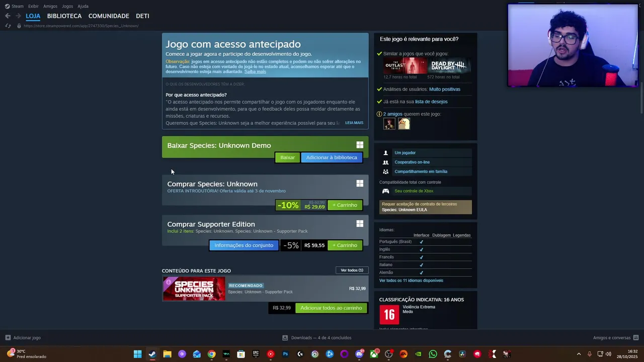Open Epic Games launcher from taskbar
The image size is (644, 362).
[x=256, y=354]
